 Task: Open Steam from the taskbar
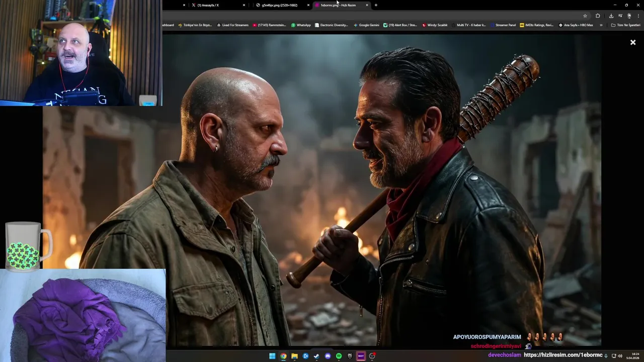click(x=316, y=356)
